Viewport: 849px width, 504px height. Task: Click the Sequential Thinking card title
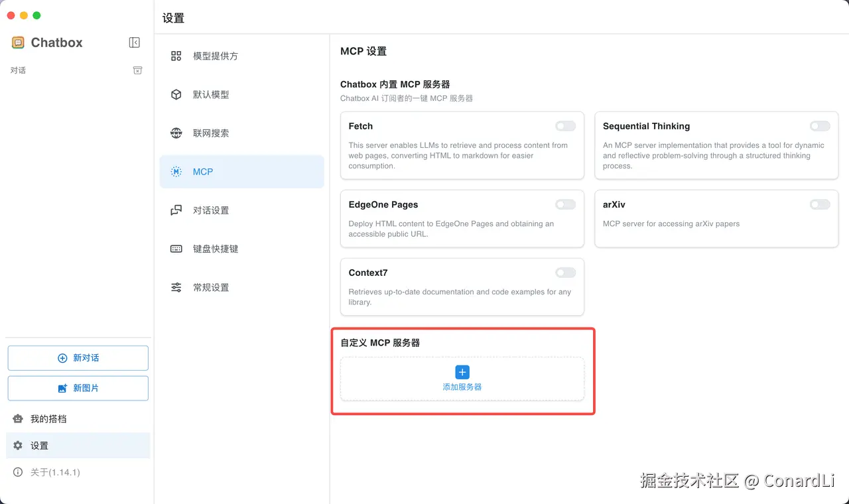(x=646, y=126)
